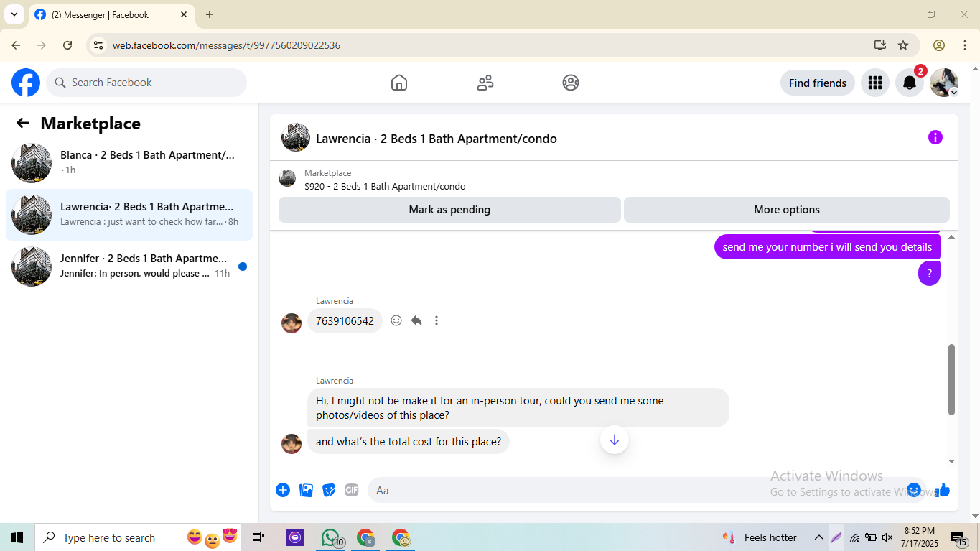Open the Groups icon in top navigation
Screen dimensions: 980x551
571,83
